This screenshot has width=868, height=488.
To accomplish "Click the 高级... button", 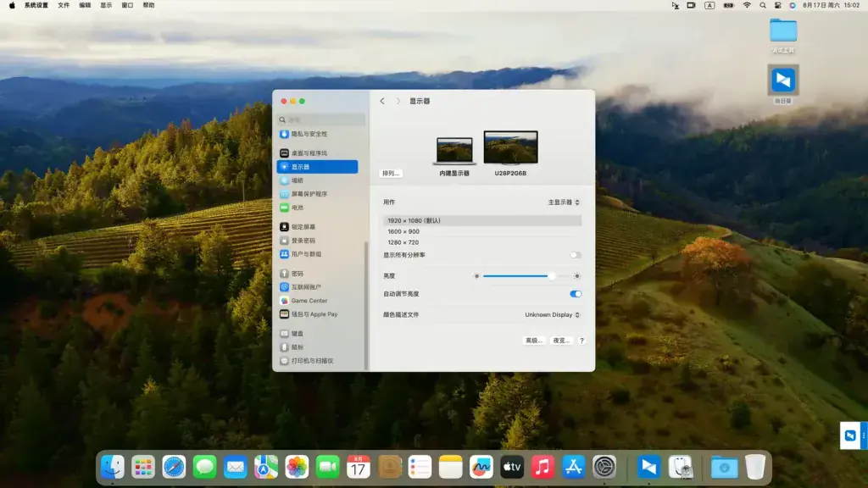I will [x=534, y=341].
